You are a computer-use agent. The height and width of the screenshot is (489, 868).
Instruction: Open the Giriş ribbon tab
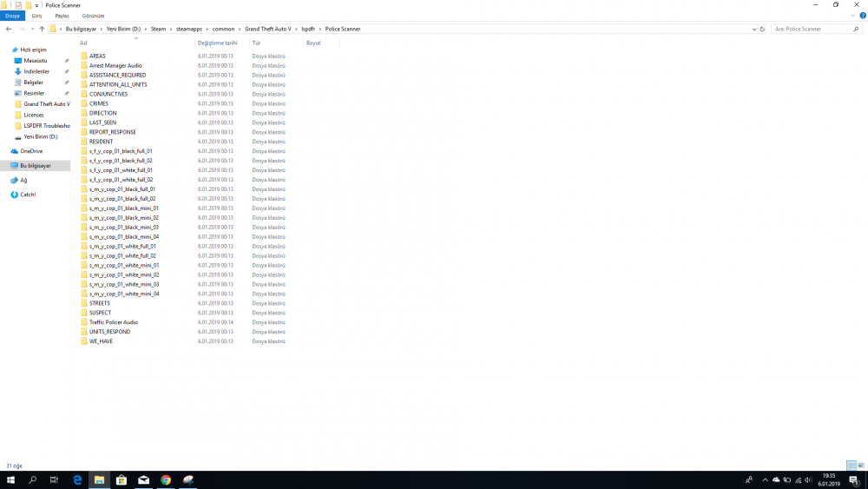coord(36,16)
